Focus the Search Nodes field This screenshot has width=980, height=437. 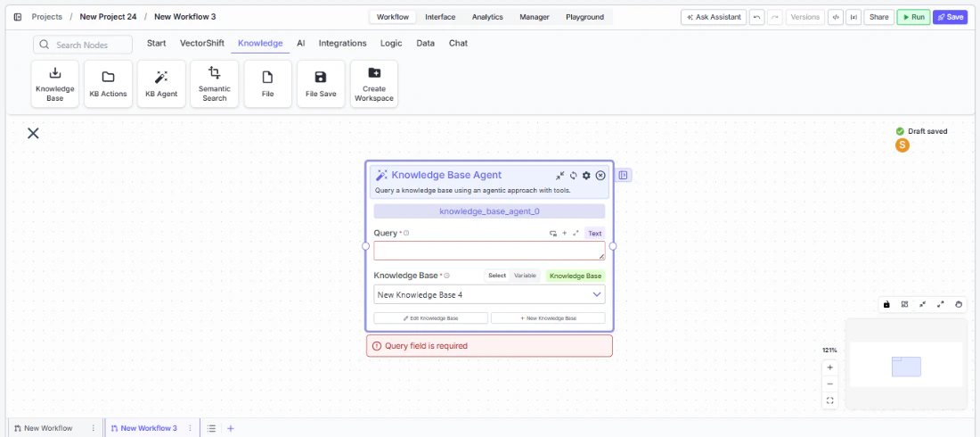coord(83,45)
